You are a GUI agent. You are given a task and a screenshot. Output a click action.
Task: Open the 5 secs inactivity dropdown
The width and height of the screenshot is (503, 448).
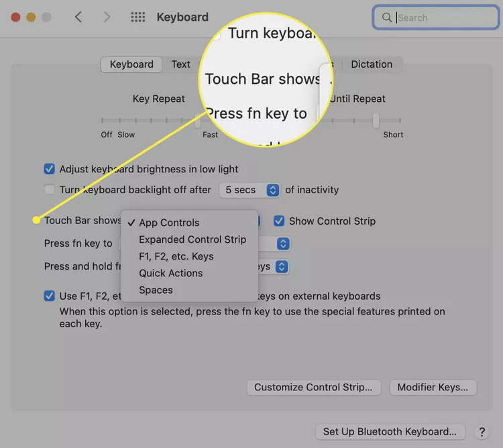tap(249, 190)
